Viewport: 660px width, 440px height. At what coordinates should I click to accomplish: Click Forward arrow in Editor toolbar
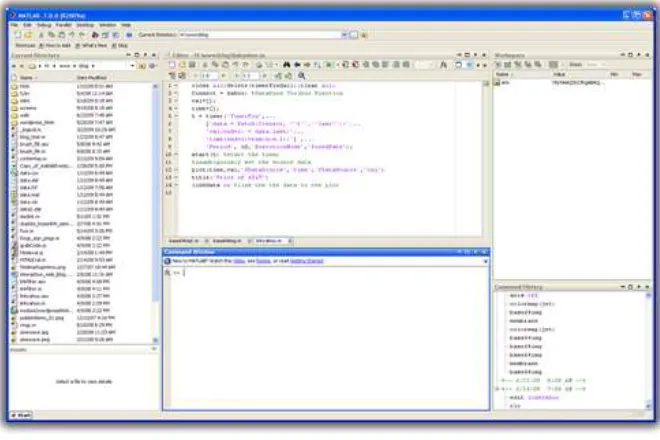click(307, 65)
